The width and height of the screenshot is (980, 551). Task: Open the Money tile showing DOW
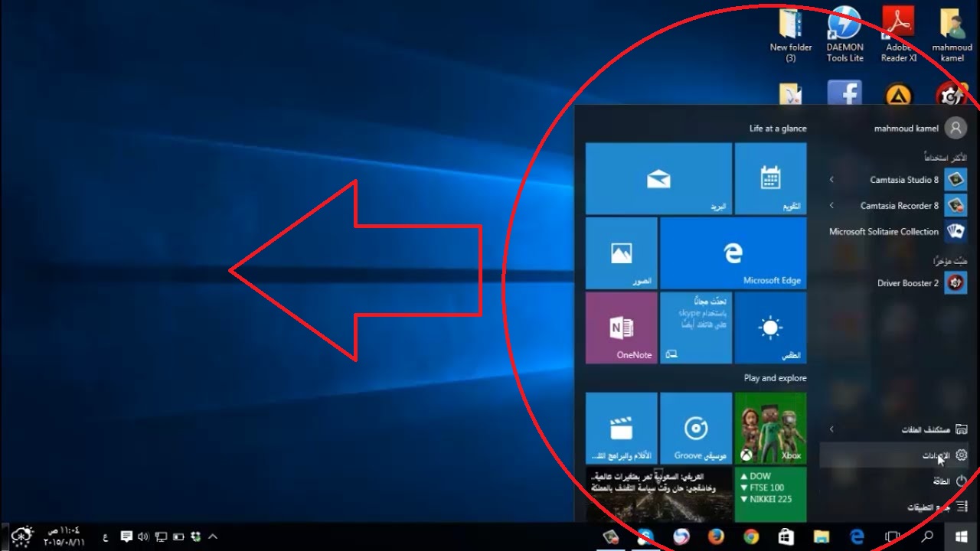point(770,494)
